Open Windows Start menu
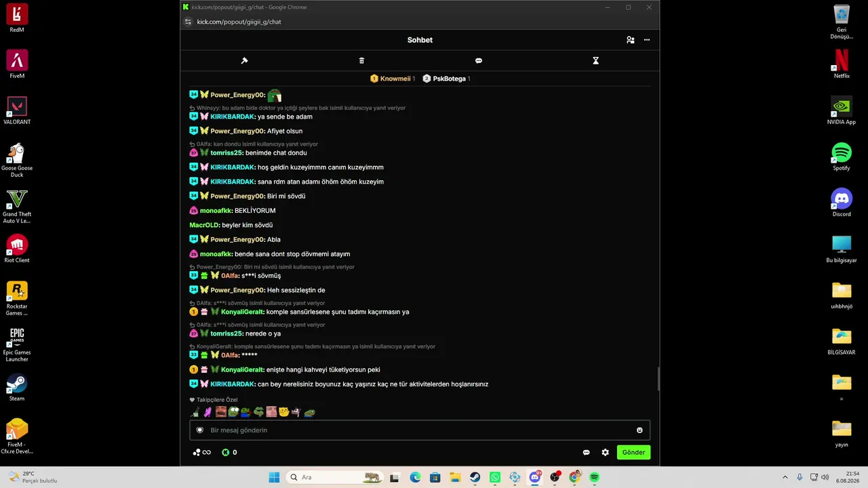Image resolution: width=868 pixels, height=488 pixels. [274, 477]
